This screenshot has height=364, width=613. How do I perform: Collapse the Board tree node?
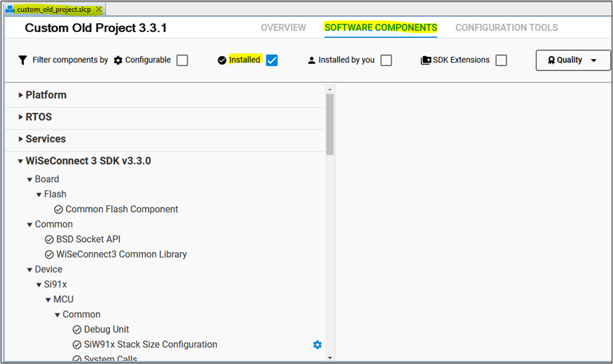click(x=29, y=180)
